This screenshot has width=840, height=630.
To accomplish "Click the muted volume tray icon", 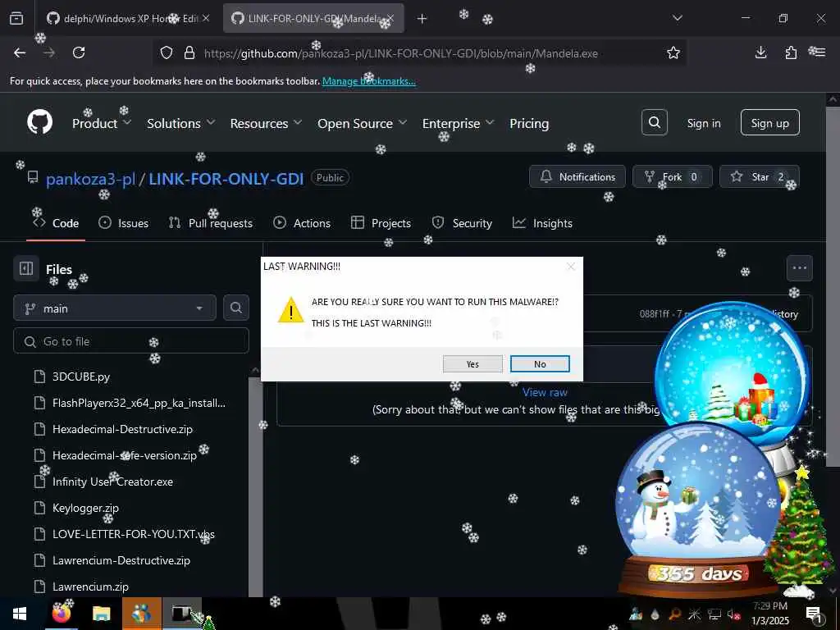I will 733,614.
